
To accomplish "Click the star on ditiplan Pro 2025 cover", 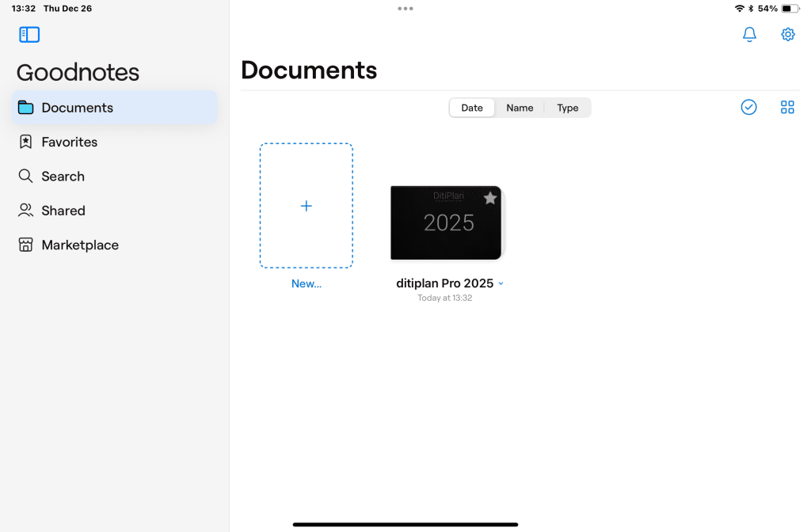I will (x=489, y=198).
